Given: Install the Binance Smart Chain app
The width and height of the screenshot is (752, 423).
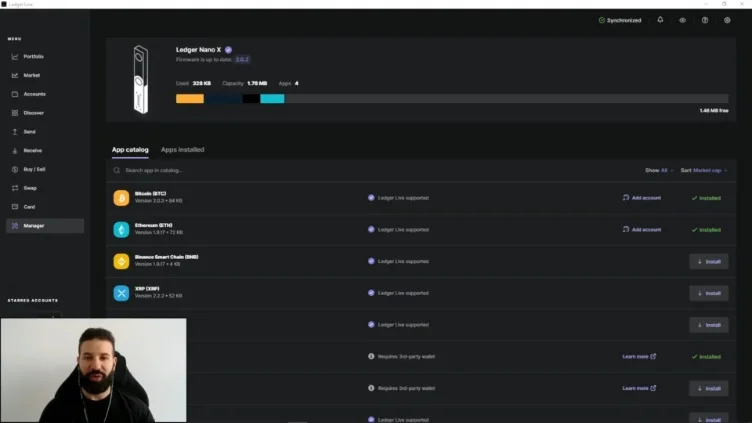Looking at the screenshot, I should (709, 261).
